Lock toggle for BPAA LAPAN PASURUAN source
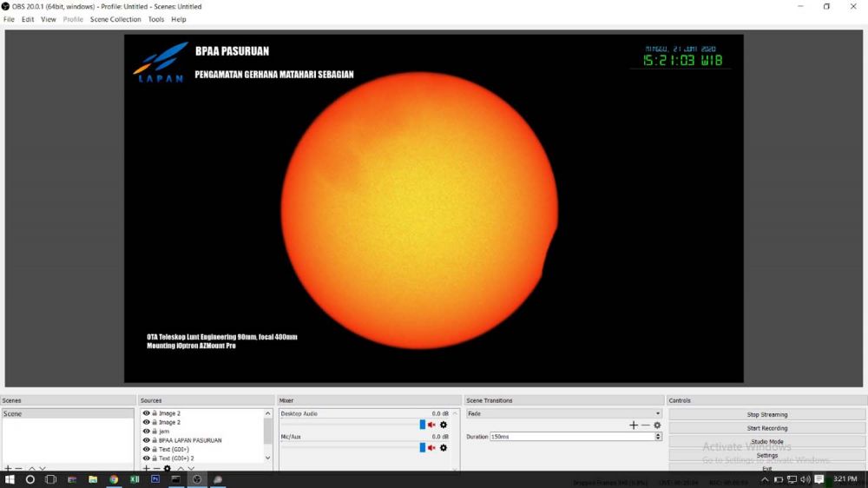 [155, 440]
